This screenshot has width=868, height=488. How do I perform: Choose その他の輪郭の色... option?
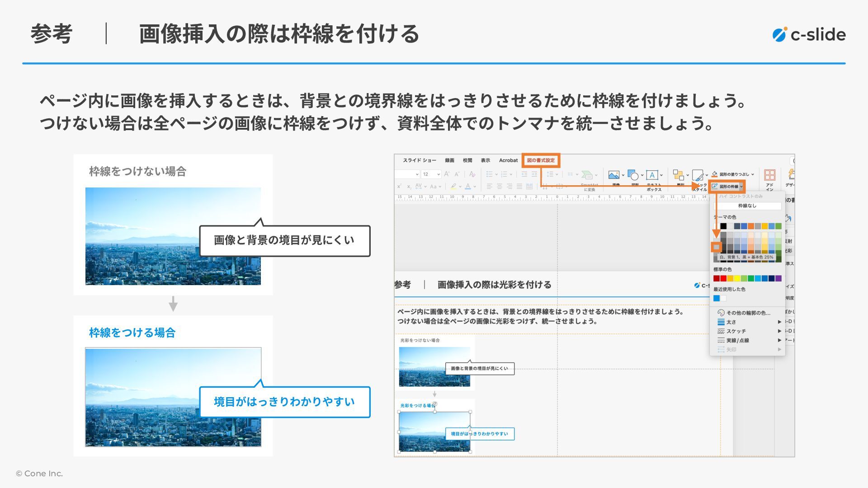tap(748, 313)
